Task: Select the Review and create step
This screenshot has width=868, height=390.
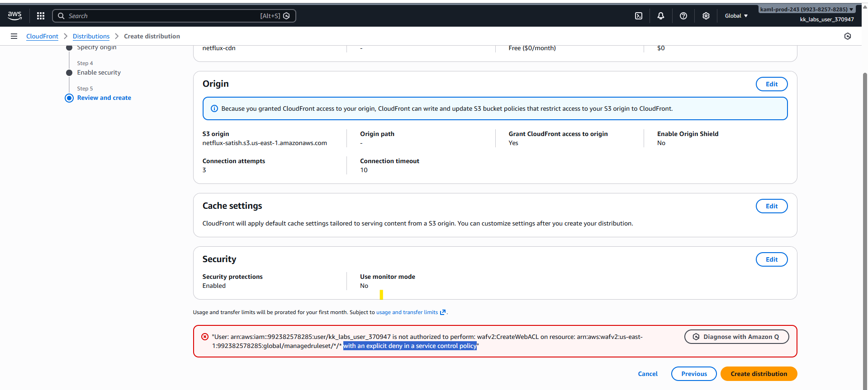Action: (104, 98)
